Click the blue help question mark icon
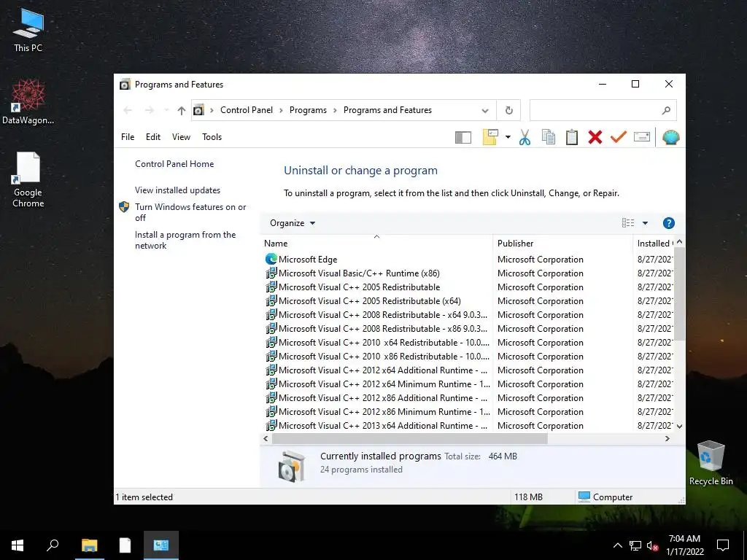 point(668,223)
